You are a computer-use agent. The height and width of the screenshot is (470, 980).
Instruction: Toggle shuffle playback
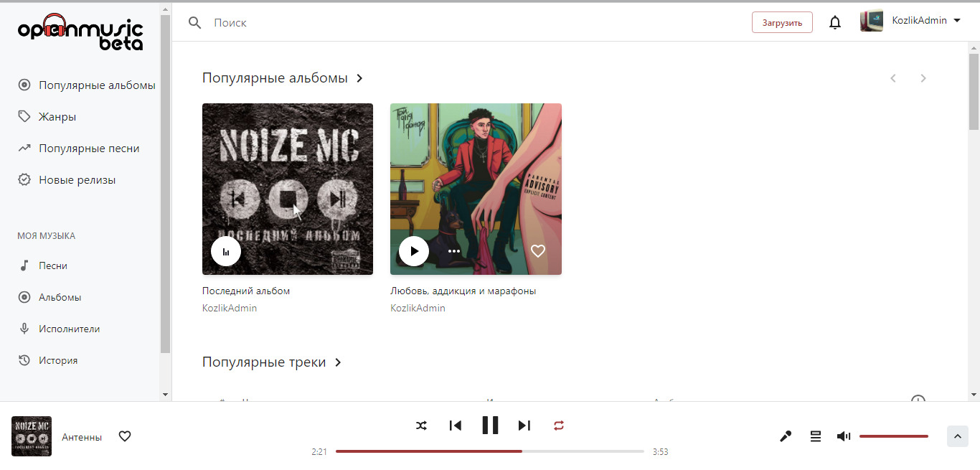coord(421,426)
